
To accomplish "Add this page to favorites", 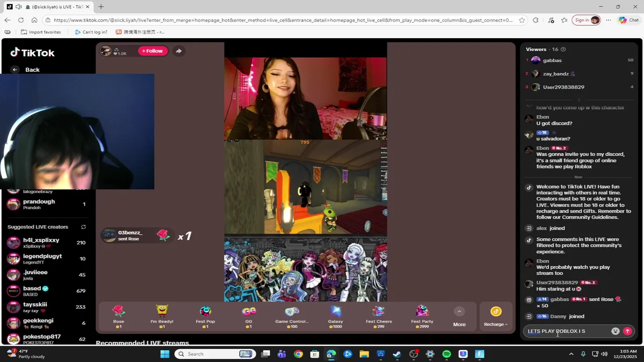I will point(522,20).
